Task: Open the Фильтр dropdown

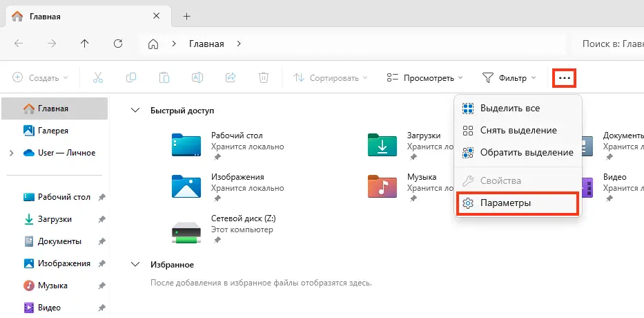Action: [509, 78]
